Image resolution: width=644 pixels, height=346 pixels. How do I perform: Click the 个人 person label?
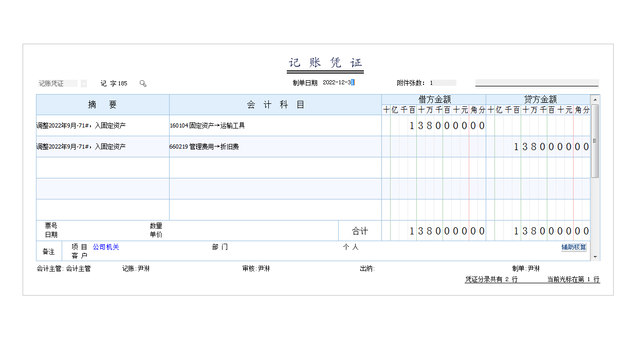pos(351,247)
